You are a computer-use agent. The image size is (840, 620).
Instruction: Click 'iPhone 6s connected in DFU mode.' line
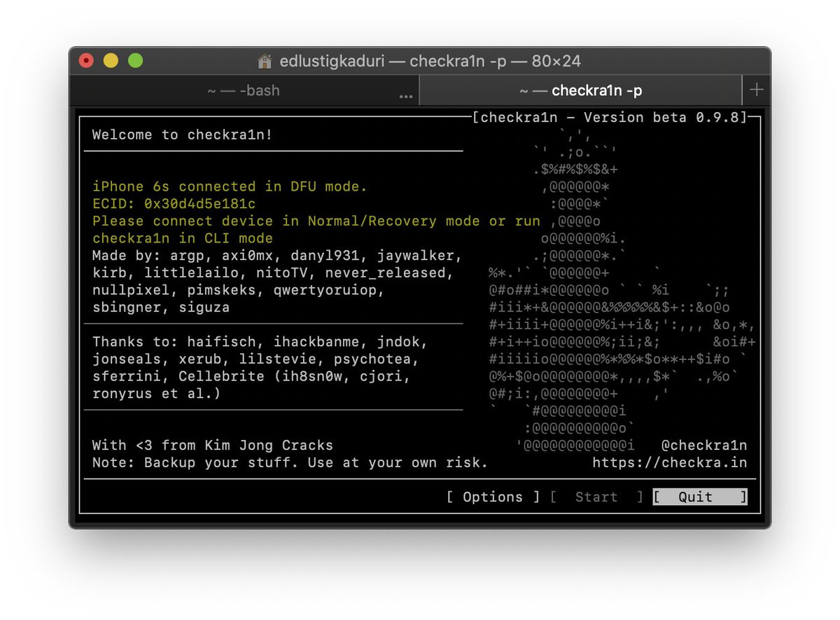230,186
